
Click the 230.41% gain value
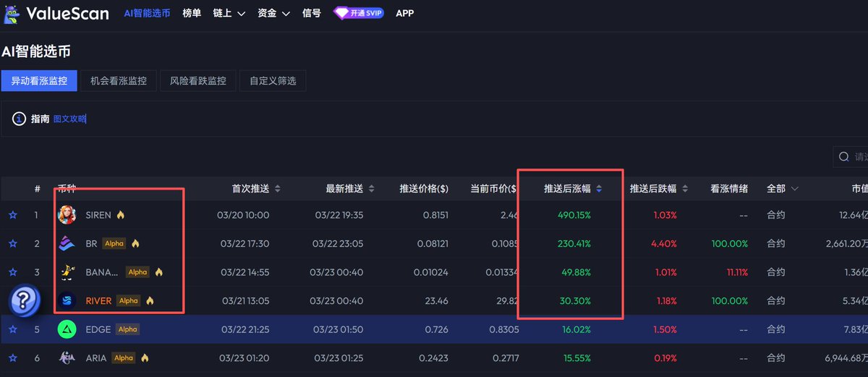coord(574,244)
